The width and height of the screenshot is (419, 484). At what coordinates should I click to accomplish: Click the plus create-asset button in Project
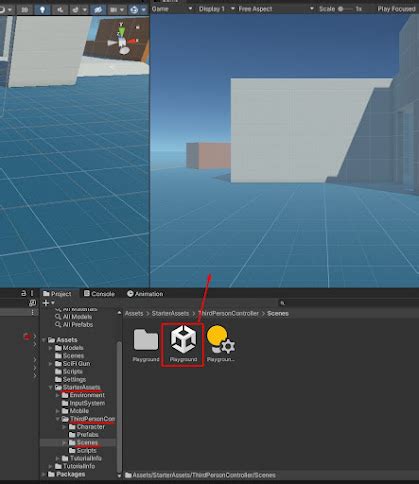point(46,303)
